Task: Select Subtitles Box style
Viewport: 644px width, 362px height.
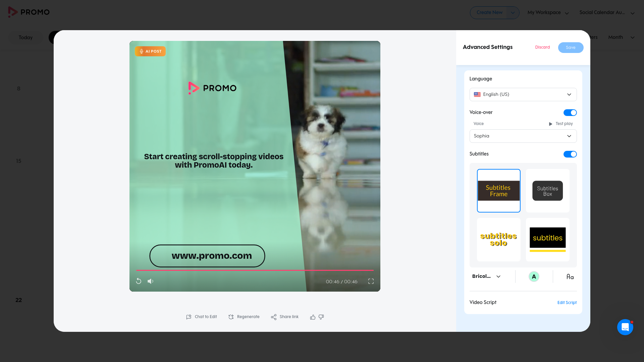Action: pos(548,191)
